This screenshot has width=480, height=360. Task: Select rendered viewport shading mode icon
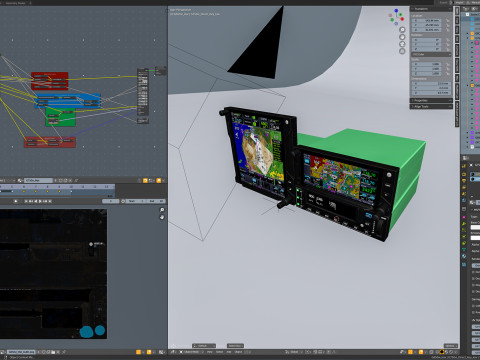click(451, 352)
